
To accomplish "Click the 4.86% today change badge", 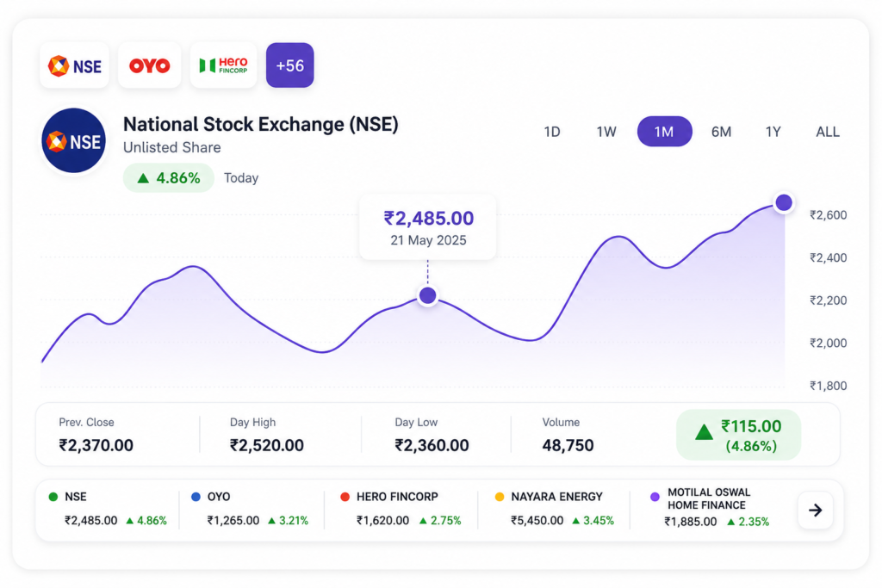I will pyautogui.click(x=169, y=177).
